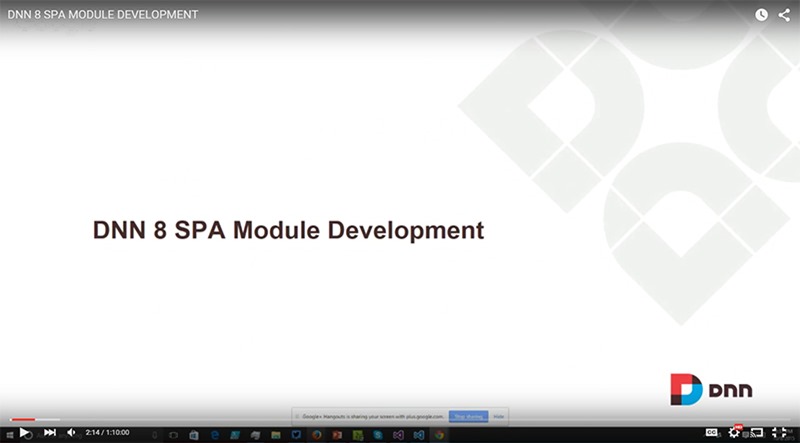Click the Windows Store bag taskbar icon

pos(194,435)
